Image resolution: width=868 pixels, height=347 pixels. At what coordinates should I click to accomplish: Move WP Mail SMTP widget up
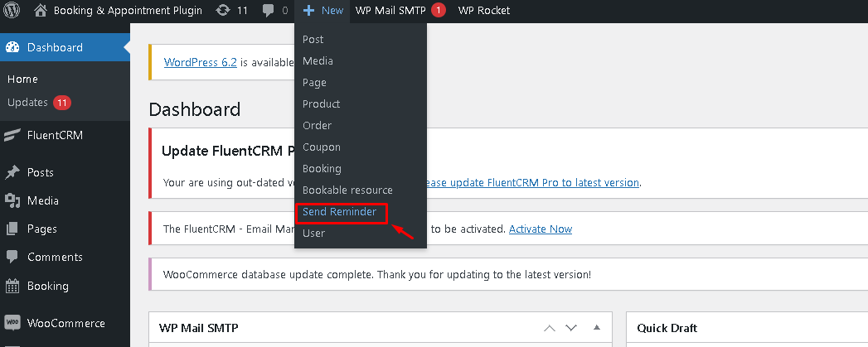coord(550,328)
